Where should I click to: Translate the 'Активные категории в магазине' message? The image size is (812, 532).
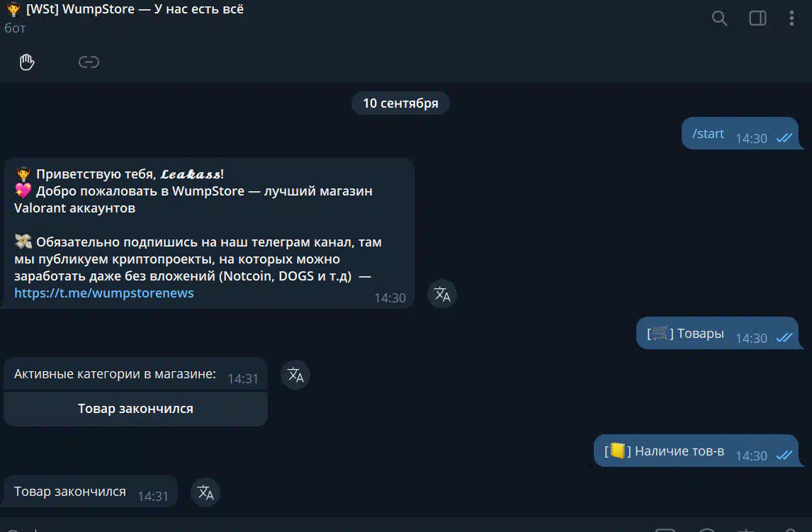295,375
